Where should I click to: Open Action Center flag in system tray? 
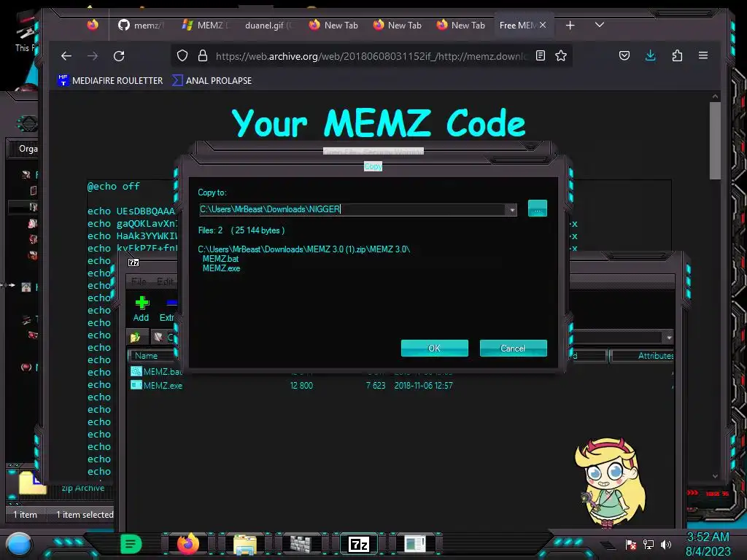631,545
